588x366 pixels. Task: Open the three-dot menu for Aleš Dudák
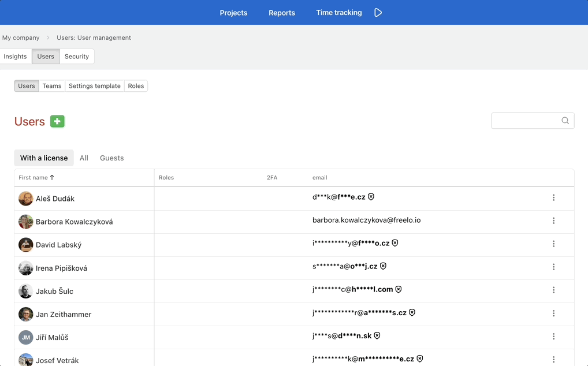553,197
